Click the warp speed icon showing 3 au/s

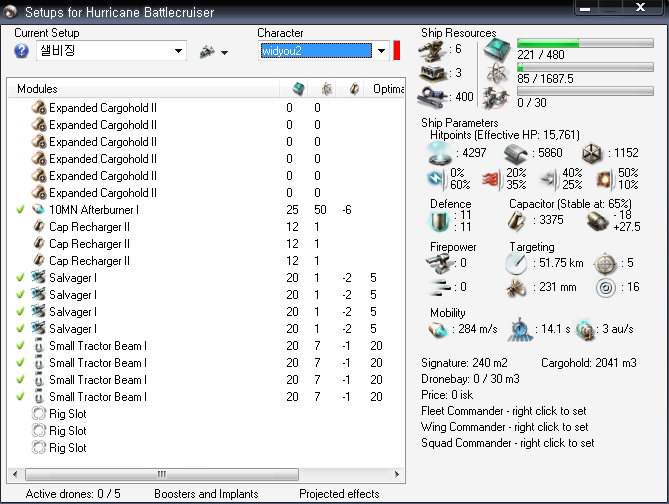[585, 329]
